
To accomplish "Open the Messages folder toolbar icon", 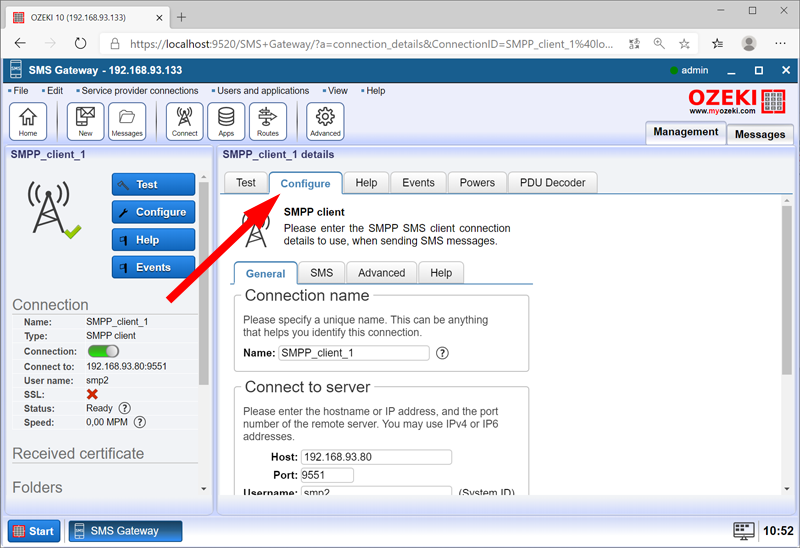I will coord(127,121).
